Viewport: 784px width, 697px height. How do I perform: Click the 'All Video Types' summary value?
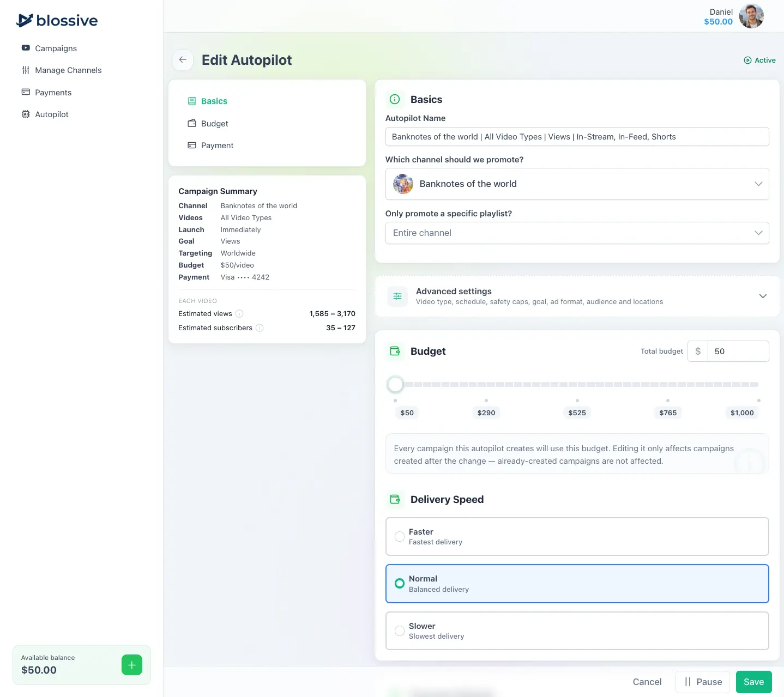246,218
